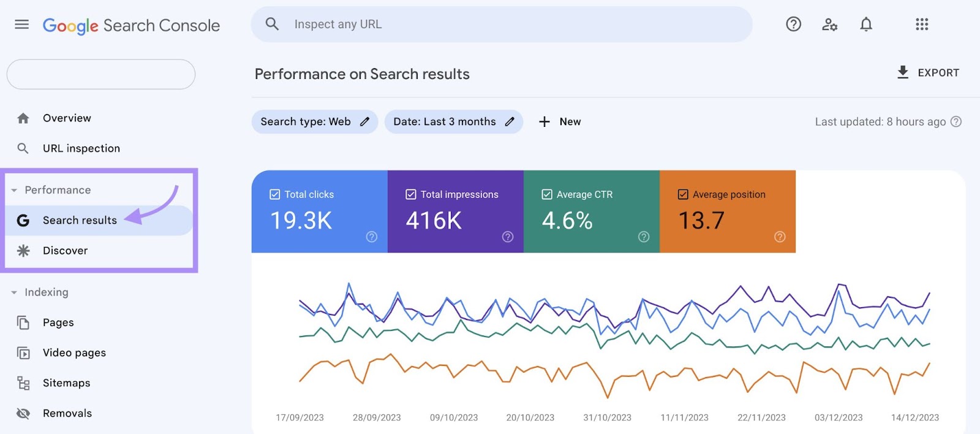
Task: Toggle the Total impressions checkbox
Action: (x=411, y=194)
